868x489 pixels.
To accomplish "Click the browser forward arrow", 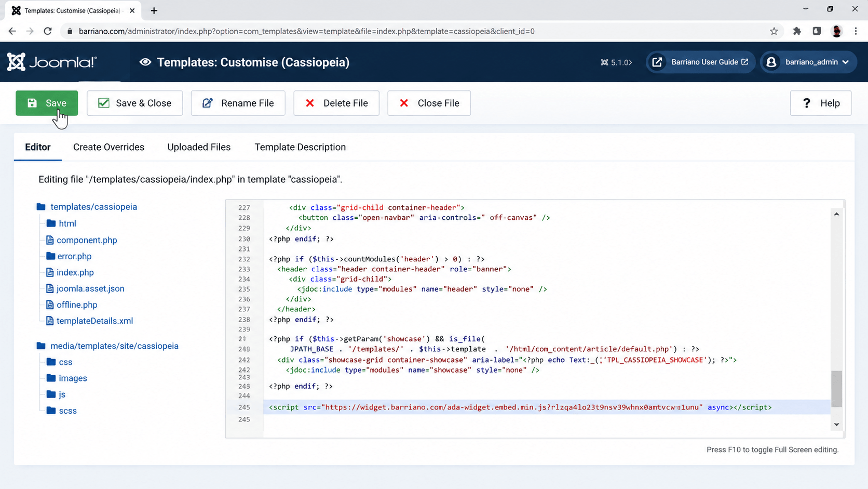I will (30, 31).
